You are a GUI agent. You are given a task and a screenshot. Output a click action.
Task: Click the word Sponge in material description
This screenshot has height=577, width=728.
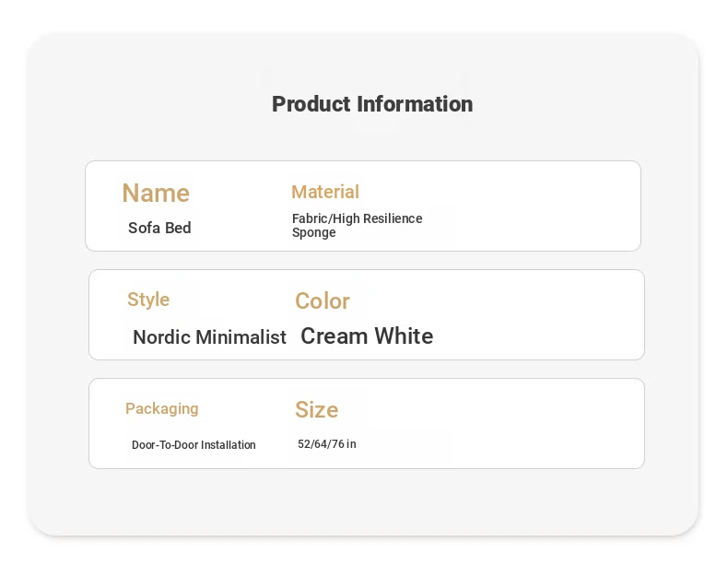tap(314, 233)
